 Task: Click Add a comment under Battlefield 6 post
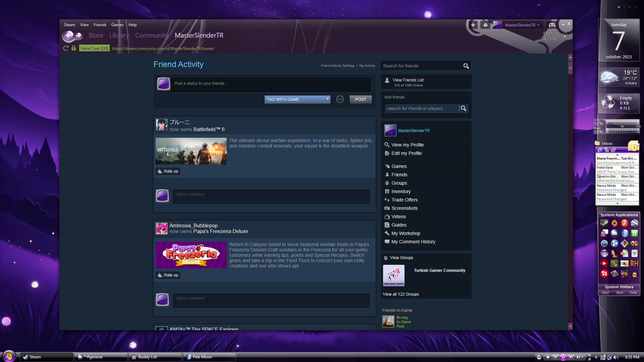(272, 197)
